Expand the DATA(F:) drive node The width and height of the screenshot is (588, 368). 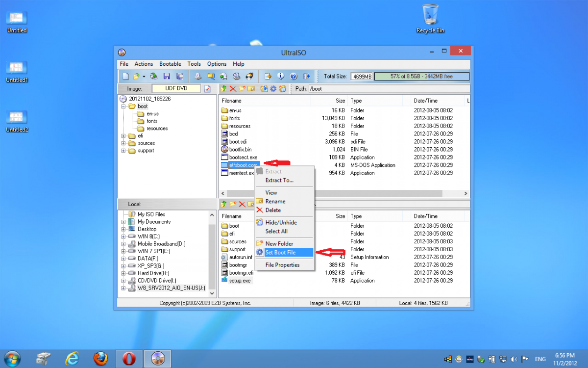tap(123, 259)
